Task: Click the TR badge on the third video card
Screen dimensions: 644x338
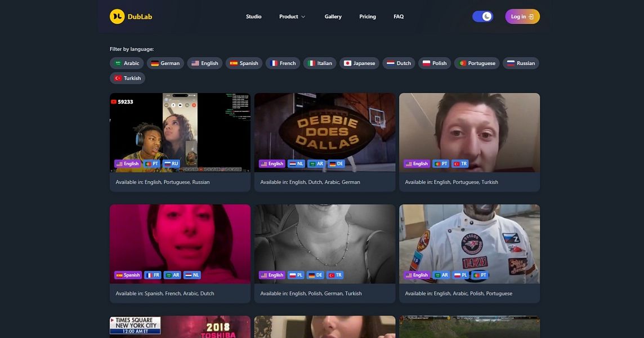Action: tap(461, 163)
